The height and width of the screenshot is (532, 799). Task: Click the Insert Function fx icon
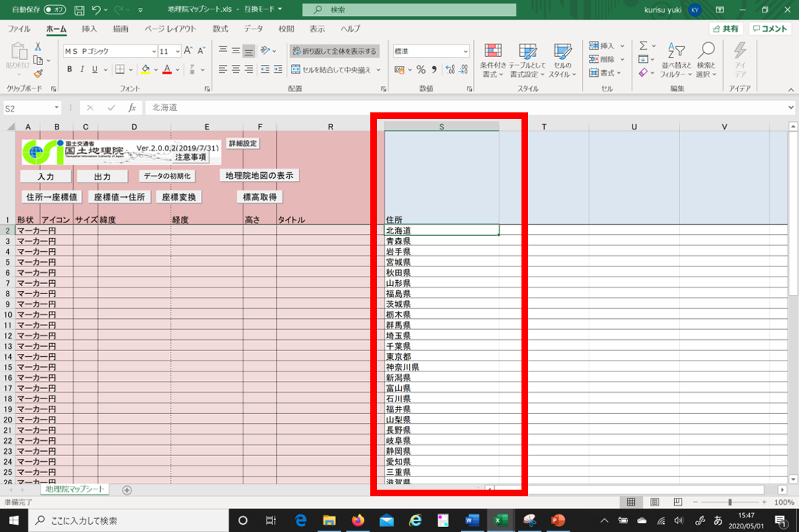[x=132, y=108]
